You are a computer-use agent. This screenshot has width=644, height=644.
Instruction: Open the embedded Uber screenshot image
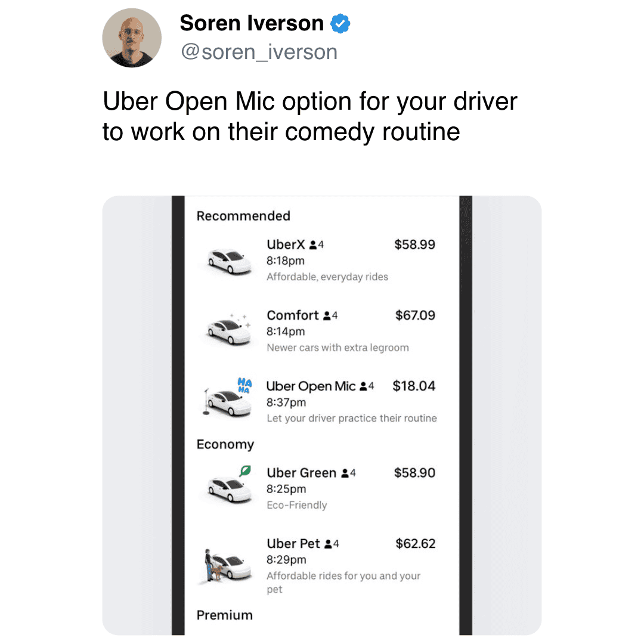[x=322, y=416]
